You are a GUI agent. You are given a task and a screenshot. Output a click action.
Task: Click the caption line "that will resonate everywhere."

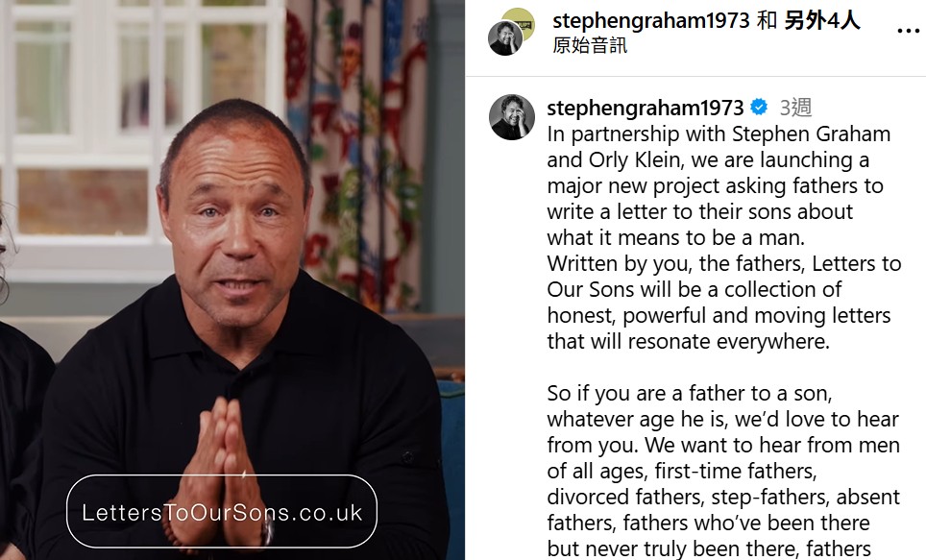click(x=688, y=341)
